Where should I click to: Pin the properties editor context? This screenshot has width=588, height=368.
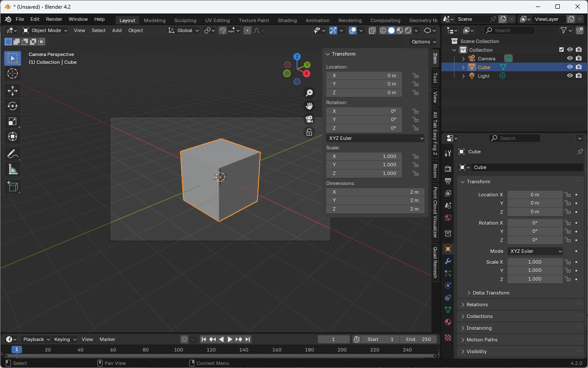point(580,152)
